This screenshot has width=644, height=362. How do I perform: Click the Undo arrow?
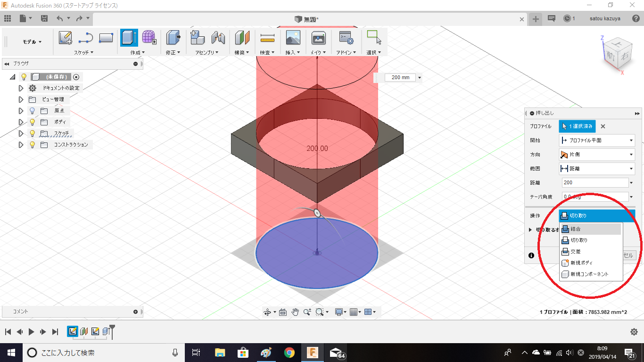pyautogui.click(x=59, y=18)
